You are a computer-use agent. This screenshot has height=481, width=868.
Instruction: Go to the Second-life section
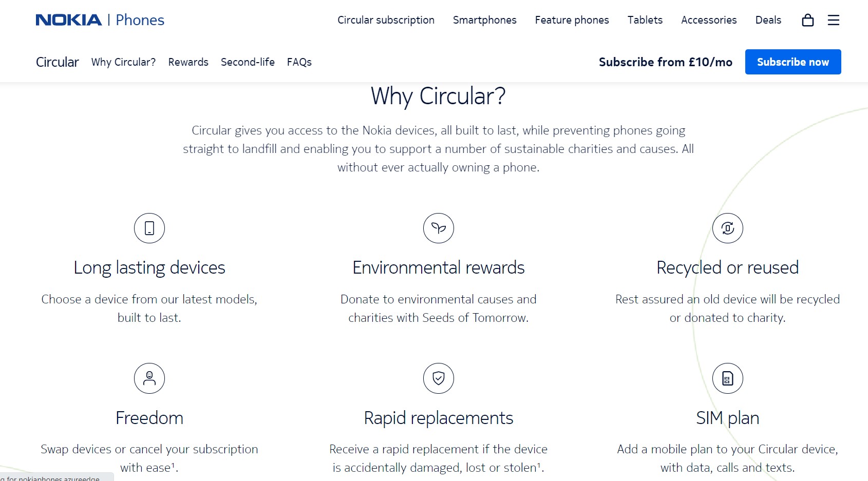[248, 62]
